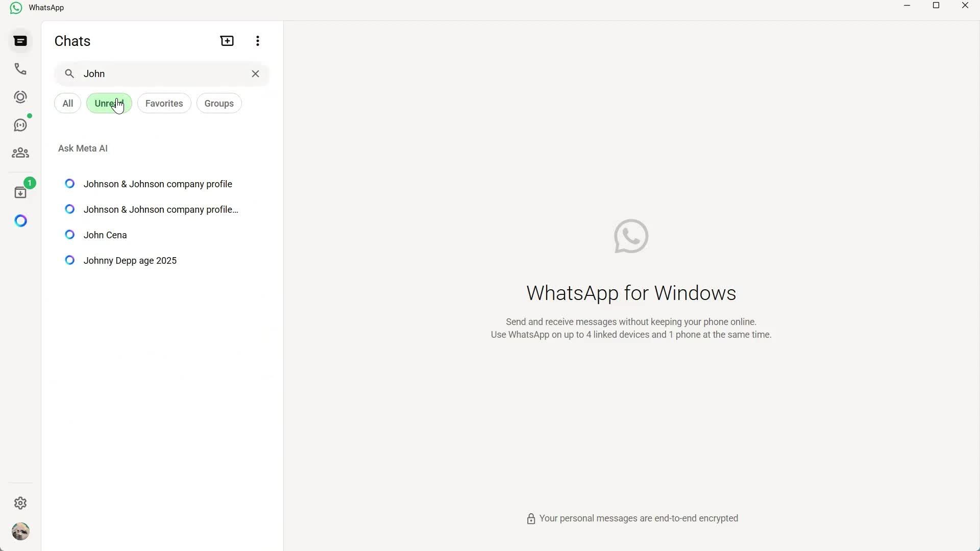Start a new chat

point(227,40)
